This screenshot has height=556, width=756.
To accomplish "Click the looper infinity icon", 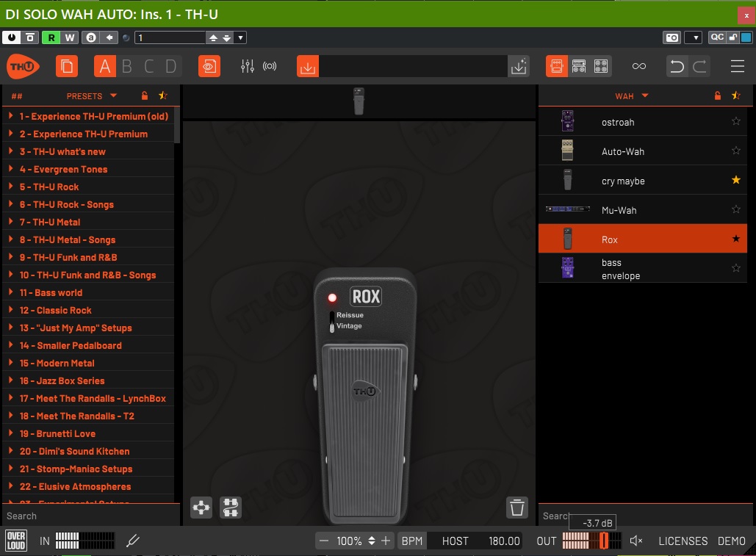I will [x=639, y=67].
